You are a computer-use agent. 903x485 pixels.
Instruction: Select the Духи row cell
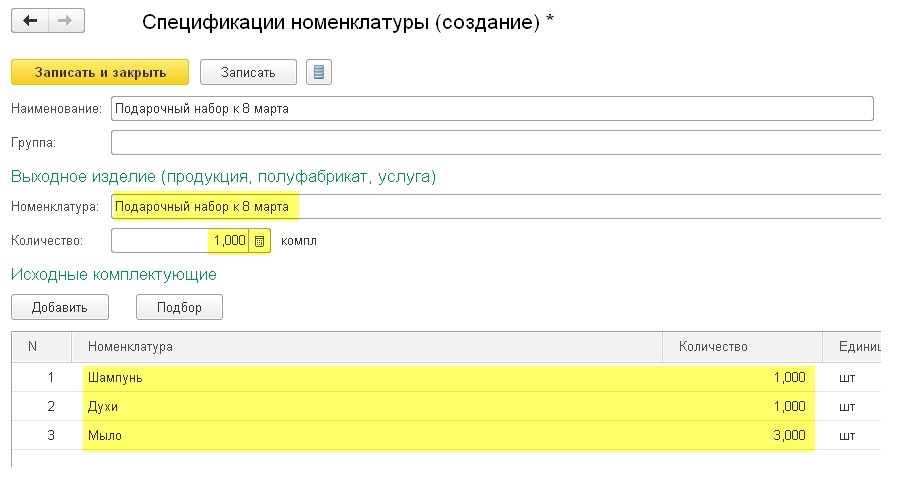367,406
